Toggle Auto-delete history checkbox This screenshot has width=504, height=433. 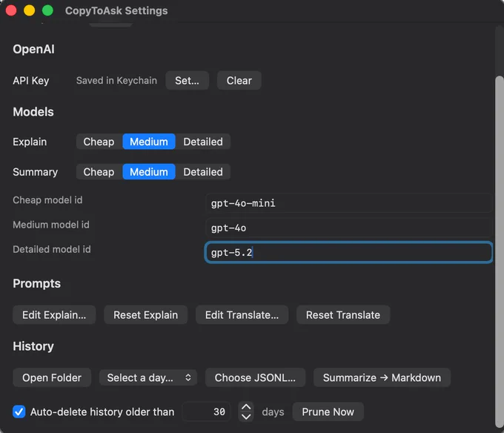coord(19,411)
